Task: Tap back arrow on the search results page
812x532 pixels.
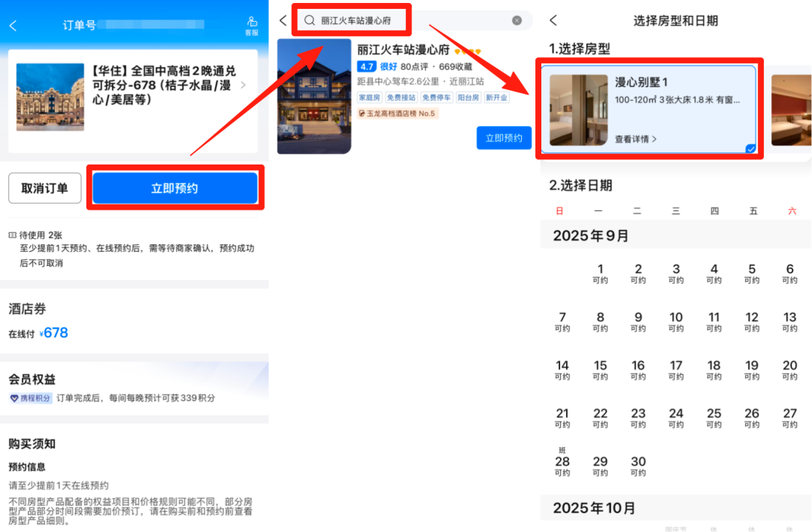Action: [x=283, y=20]
